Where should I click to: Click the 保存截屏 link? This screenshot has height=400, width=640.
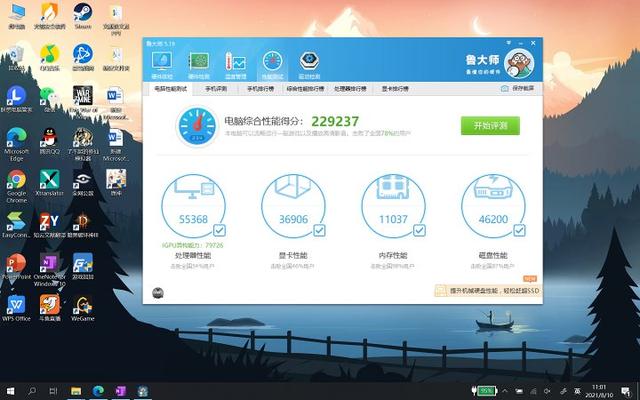click(523, 88)
